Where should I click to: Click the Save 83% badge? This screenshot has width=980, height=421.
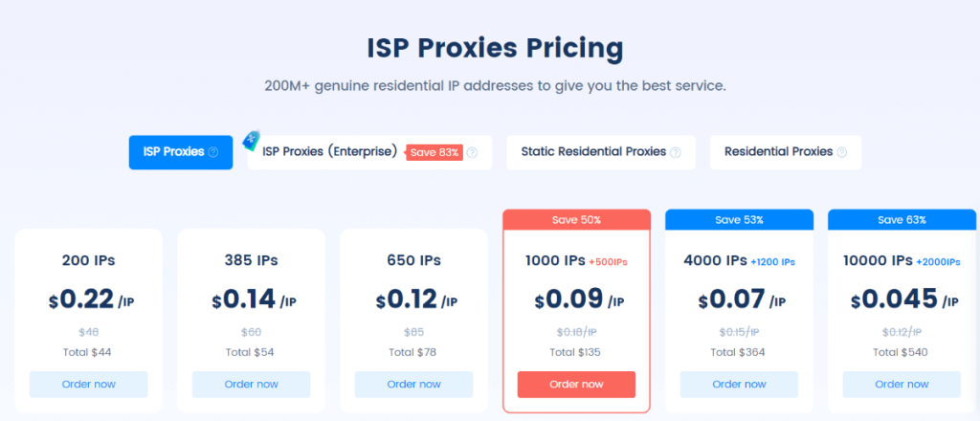click(x=434, y=152)
